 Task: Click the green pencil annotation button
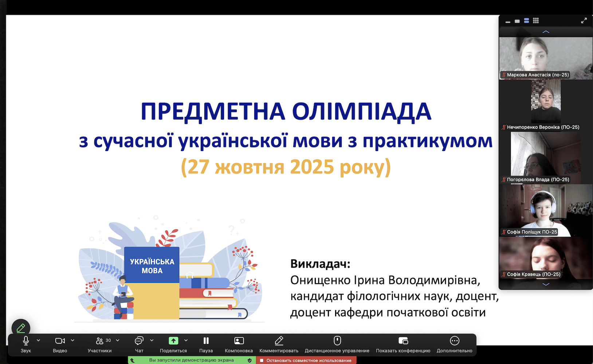[x=21, y=328]
